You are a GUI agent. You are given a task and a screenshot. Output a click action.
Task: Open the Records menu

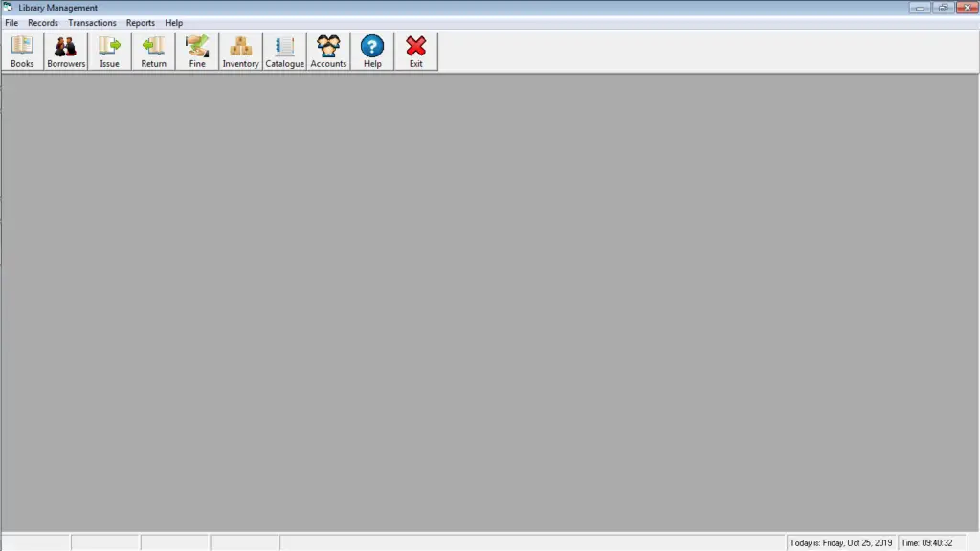(x=42, y=22)
